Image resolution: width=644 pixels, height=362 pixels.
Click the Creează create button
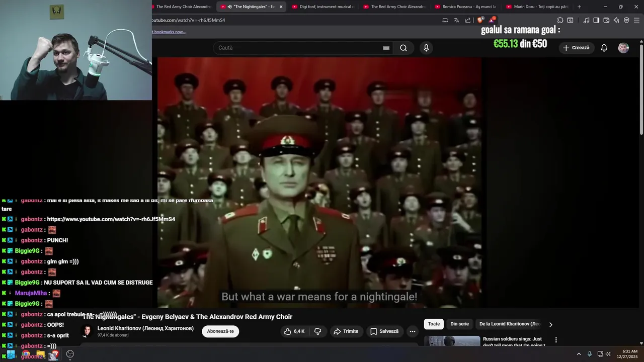(576, 48)
